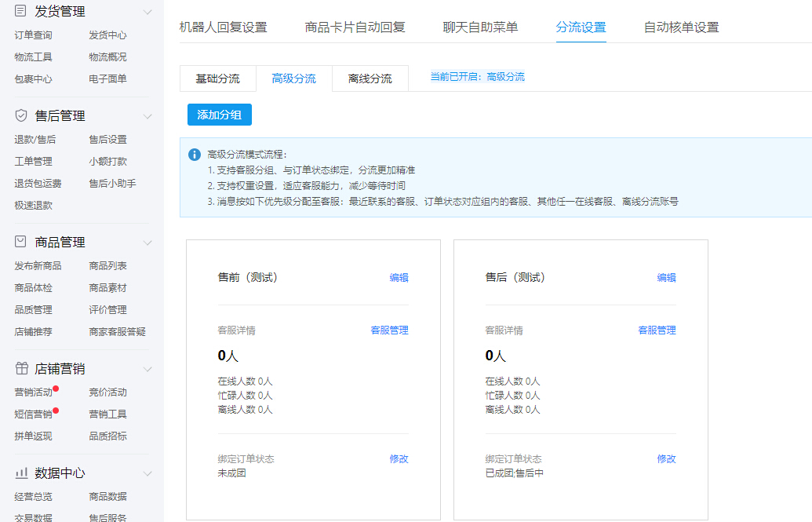Collapse the 数据中心 section chevron

coord(147,473)
